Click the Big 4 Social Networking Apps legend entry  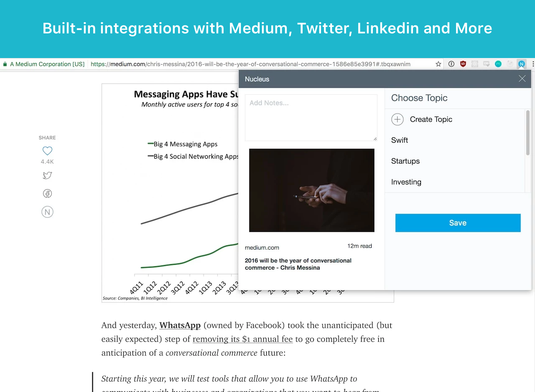193,157
